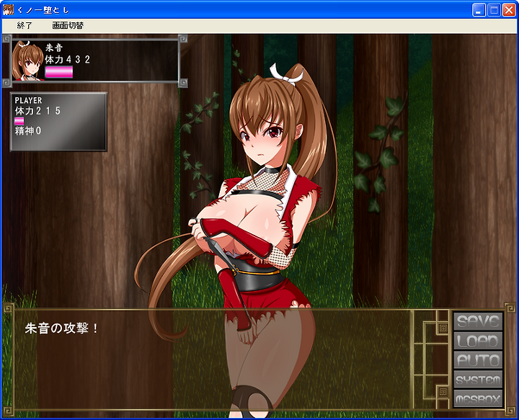Image resolution: width=519 pixels, height=420 pixels.
Task: Click the game icon in title bar
Action: click(x=8, y=10)
